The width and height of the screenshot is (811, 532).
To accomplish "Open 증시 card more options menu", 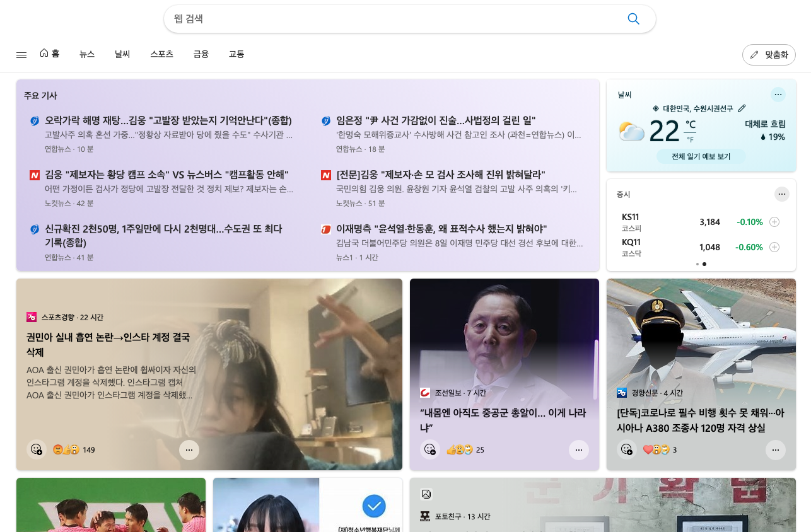I will click(x=781, y=194).
